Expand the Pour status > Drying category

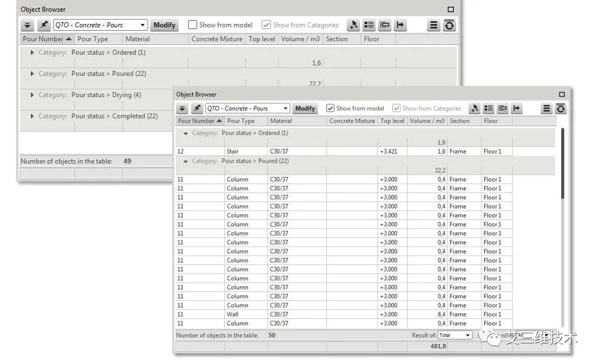tap(32, 95)
